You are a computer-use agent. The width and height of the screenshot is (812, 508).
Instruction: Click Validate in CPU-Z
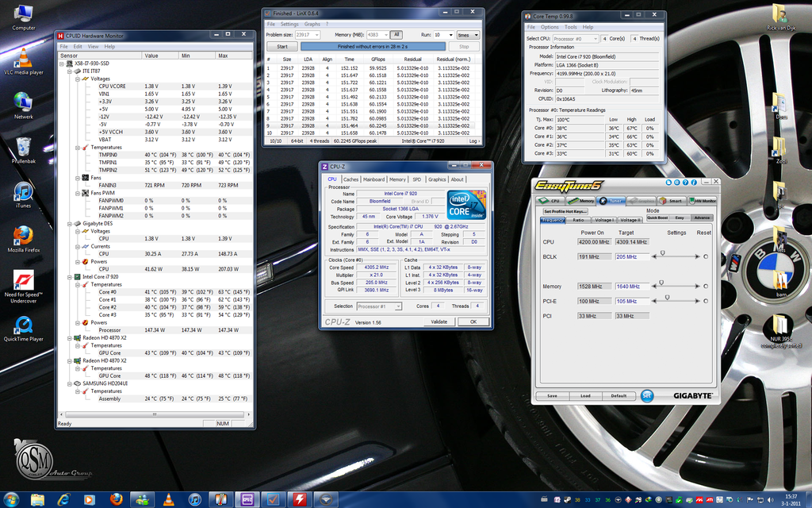pyautogui.click(x=441, y=321)
